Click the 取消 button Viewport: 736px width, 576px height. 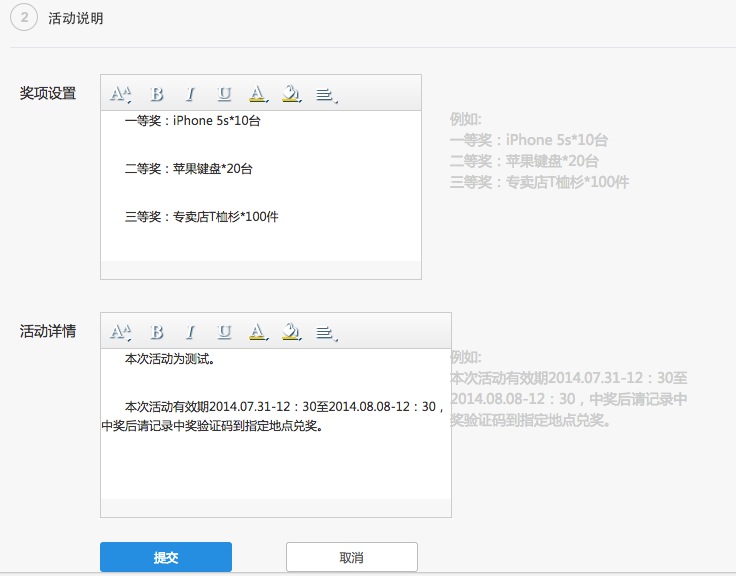coord(351,557)
